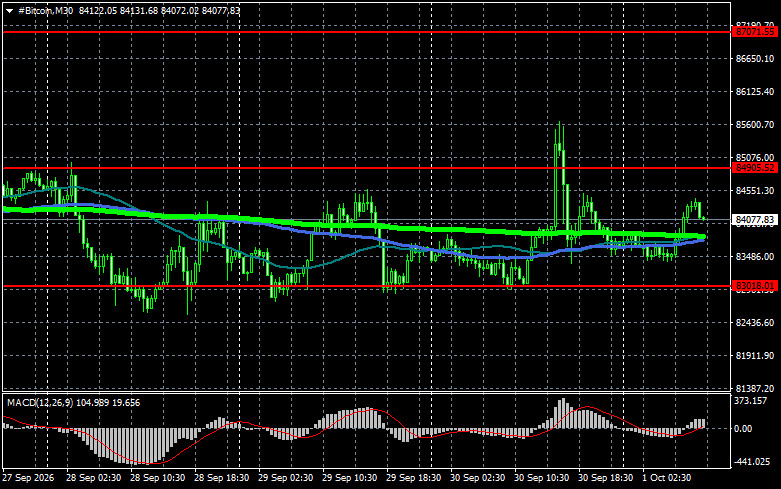Click the 30 Sep 02:30 time label
Viewport: 781px width, 489px height.
point(478,478)
